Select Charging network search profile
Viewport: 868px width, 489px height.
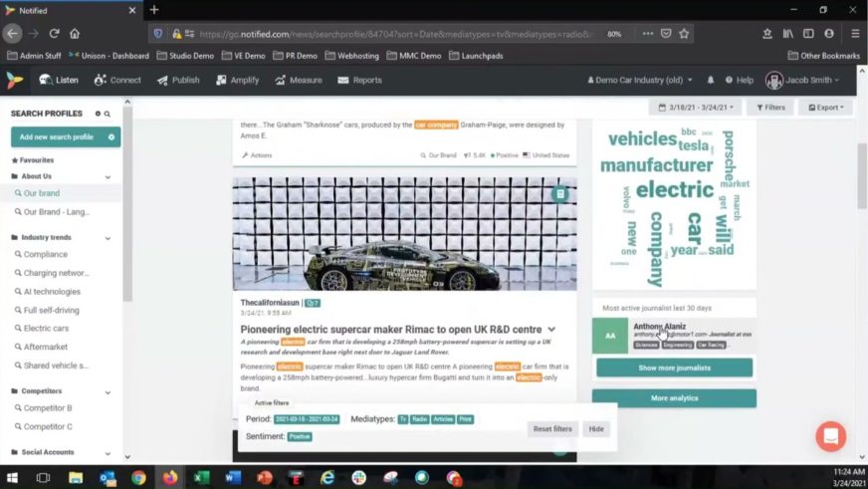click(52, 273)
